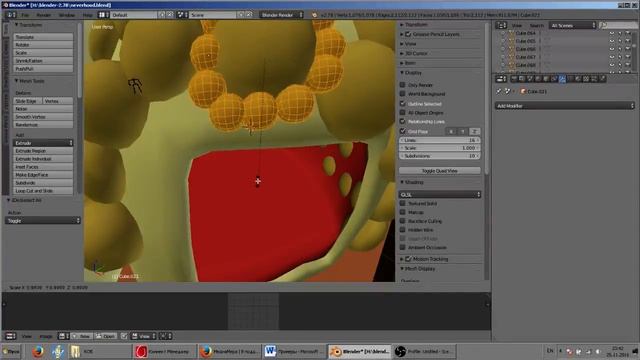Open the Properties editor type icon
This screenshot has height=360, width=640.
pos(501,79)
